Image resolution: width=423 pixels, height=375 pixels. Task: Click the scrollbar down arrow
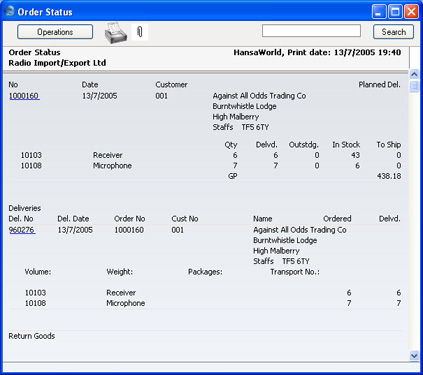pyautogui.click(x=414, y=356)
